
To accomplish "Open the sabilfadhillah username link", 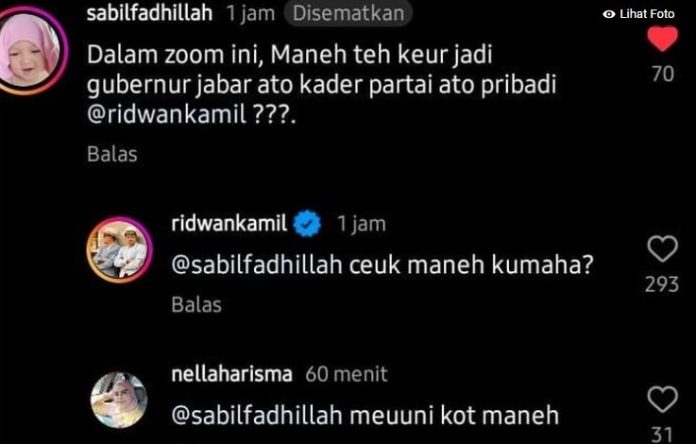I will pyautogui.click(x=150, y=13).
